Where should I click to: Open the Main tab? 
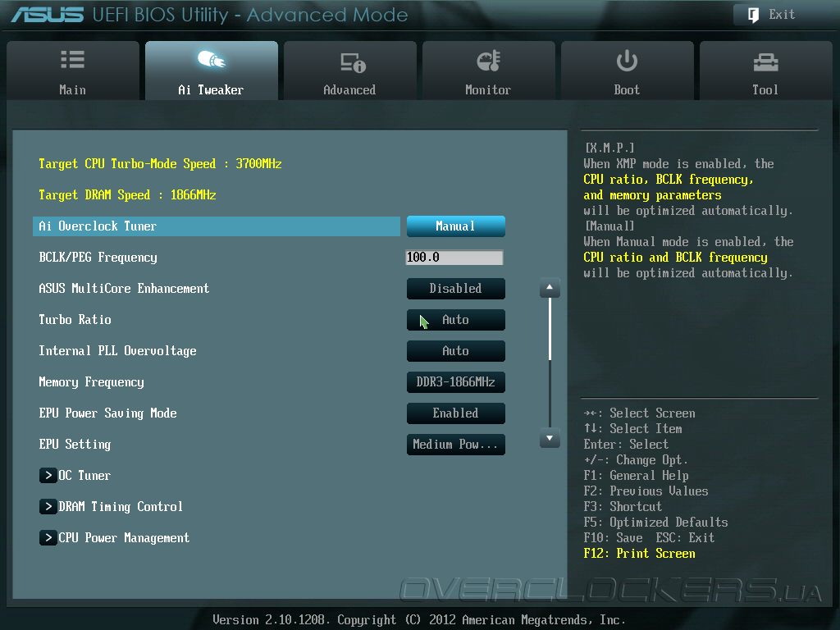click(x=73, y=71)
